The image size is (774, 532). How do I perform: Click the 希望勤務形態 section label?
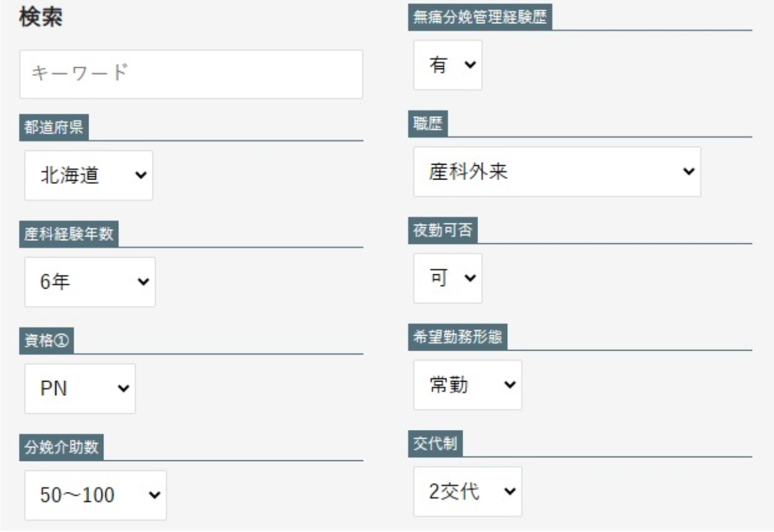[x=456, y=337]
